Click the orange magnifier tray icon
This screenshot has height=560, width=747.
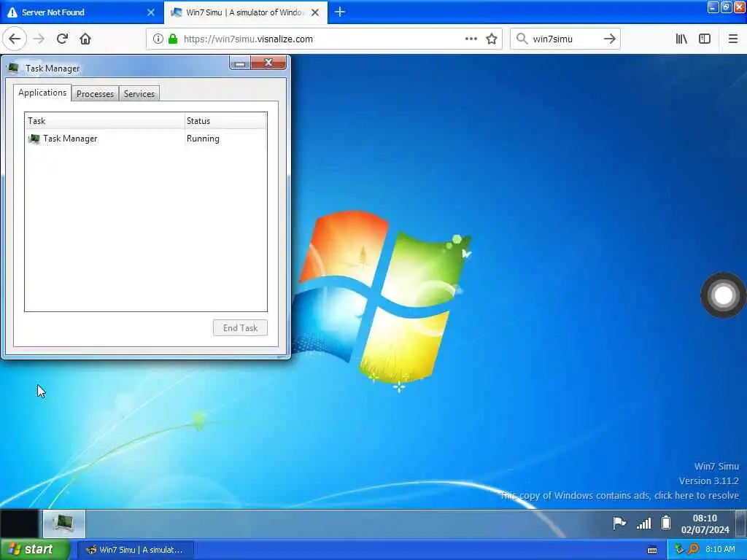click(x=694, y=549)
